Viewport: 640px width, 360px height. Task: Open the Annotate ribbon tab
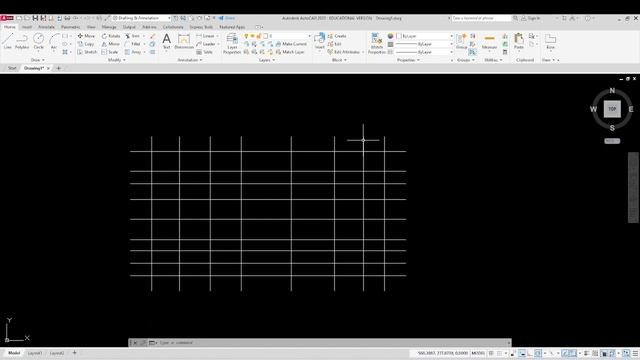46,27
